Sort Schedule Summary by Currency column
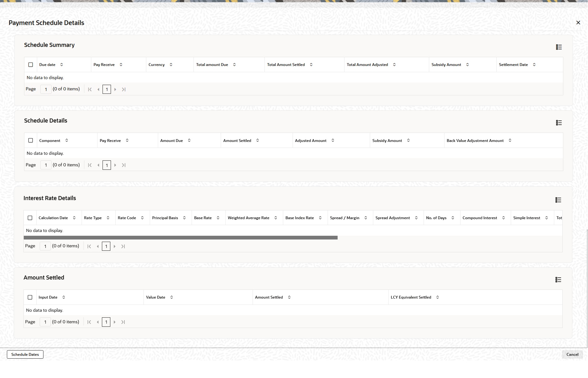This screenshot has height=378, width=588. (x=171, y=65)
